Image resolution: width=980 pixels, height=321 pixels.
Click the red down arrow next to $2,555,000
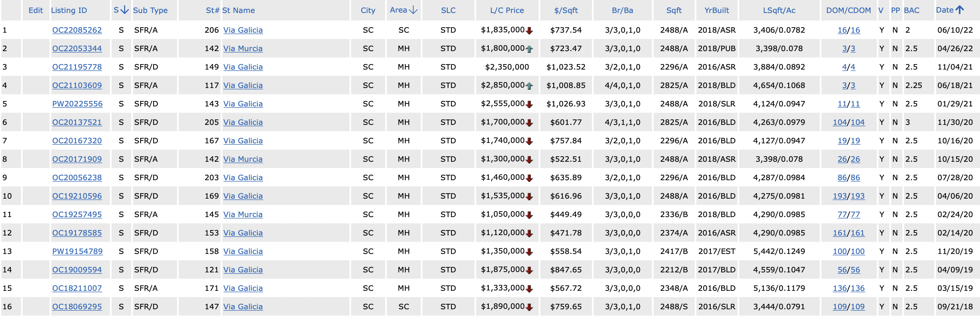point(529,104)
